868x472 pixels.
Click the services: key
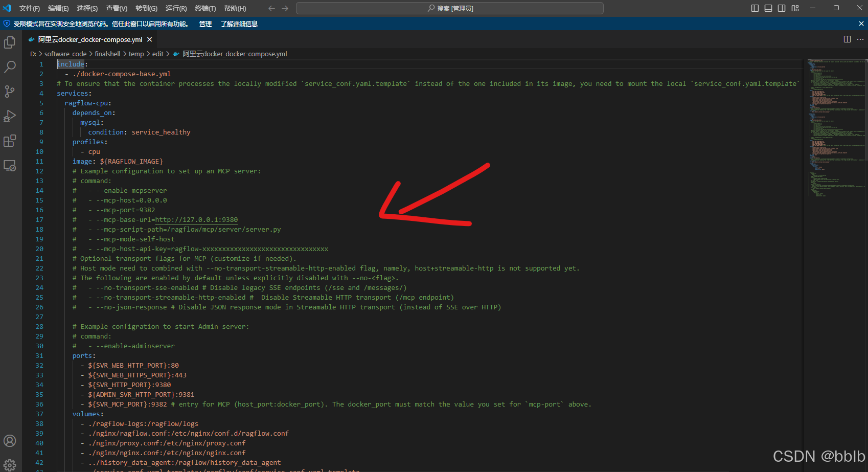pos(74,94)
